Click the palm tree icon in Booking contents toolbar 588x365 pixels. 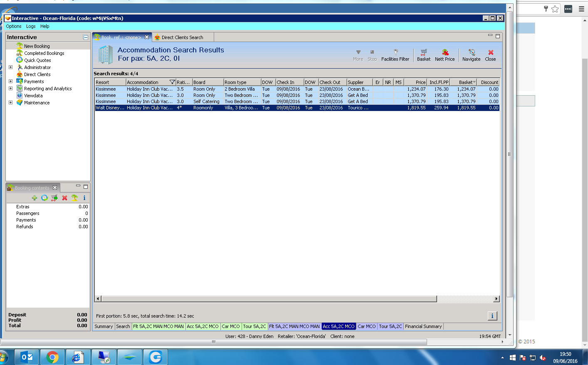pyautogui.click(x=74, y=198)
